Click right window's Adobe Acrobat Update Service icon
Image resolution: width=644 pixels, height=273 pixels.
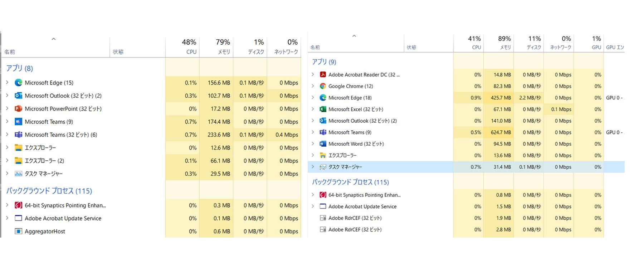323,206
